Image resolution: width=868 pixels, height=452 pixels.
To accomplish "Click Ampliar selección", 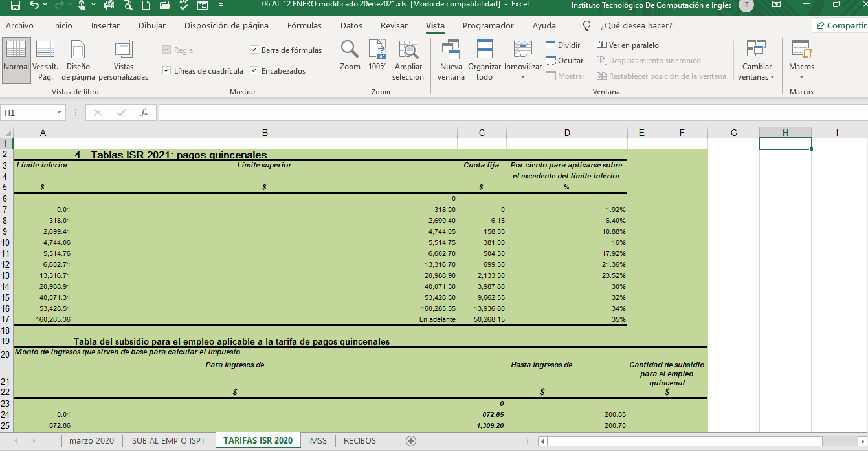I will 408,60.
